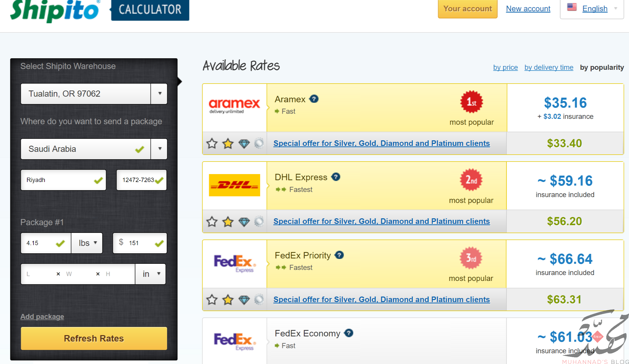Viewport: 629px width, 364px height.
Task: Open the lbs weight unit dropdown
Action: click(87, 243)
